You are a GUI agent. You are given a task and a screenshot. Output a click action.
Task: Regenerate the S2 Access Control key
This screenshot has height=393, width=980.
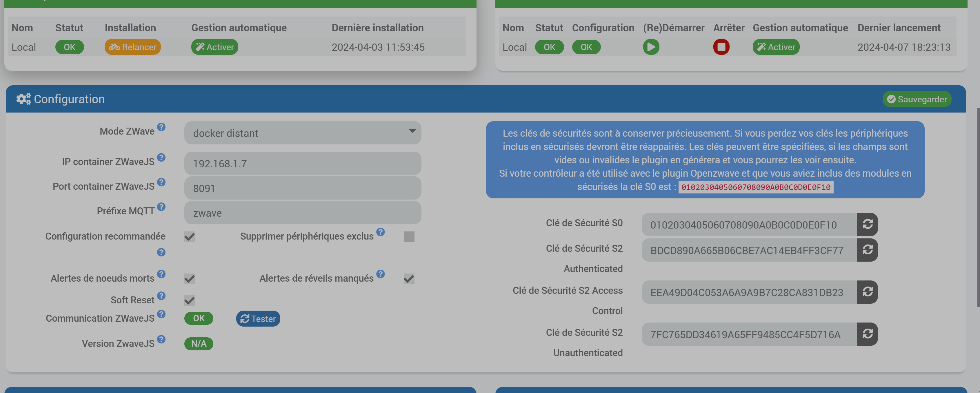pyautogui.click(x=867, y=292)
